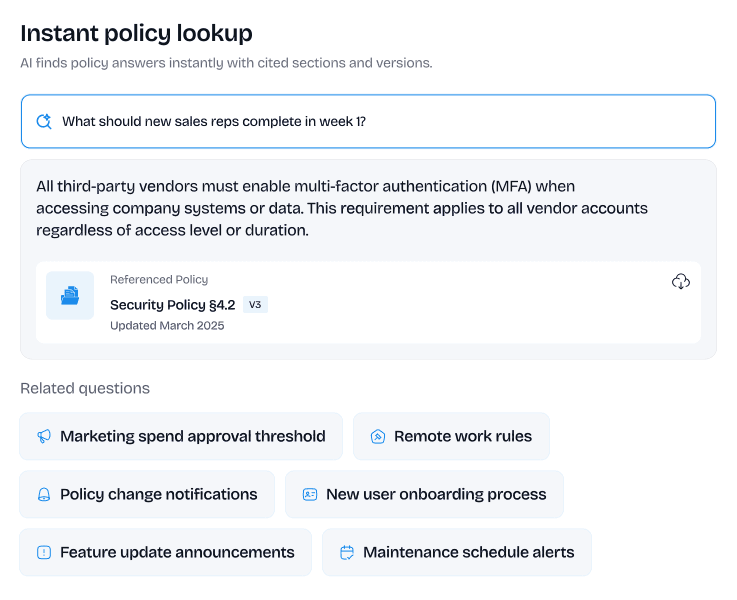The height and width of the screenshot is (600, 737).
Task: Click the 'Instant policy lookup' title
Action: [136, 33]
